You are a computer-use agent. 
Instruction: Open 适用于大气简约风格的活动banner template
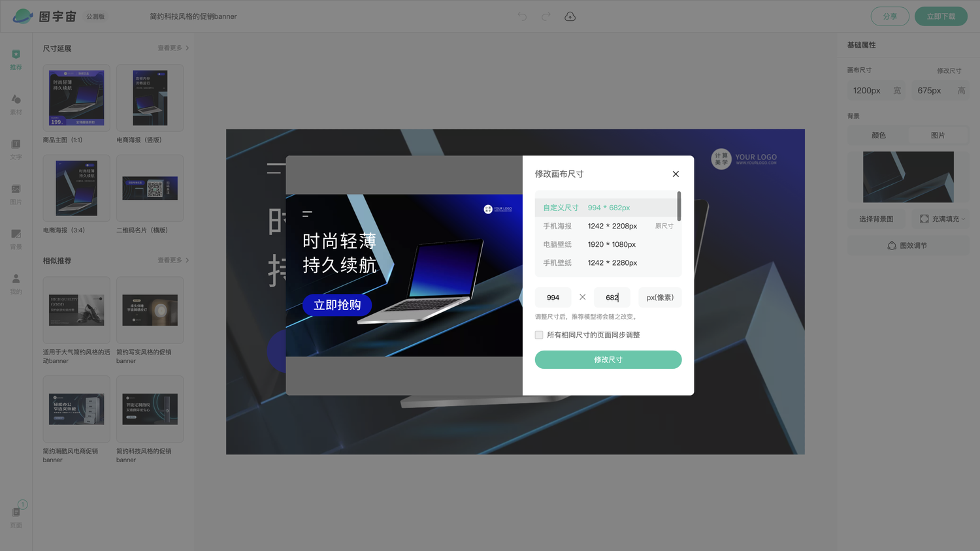tap(76, 310)
